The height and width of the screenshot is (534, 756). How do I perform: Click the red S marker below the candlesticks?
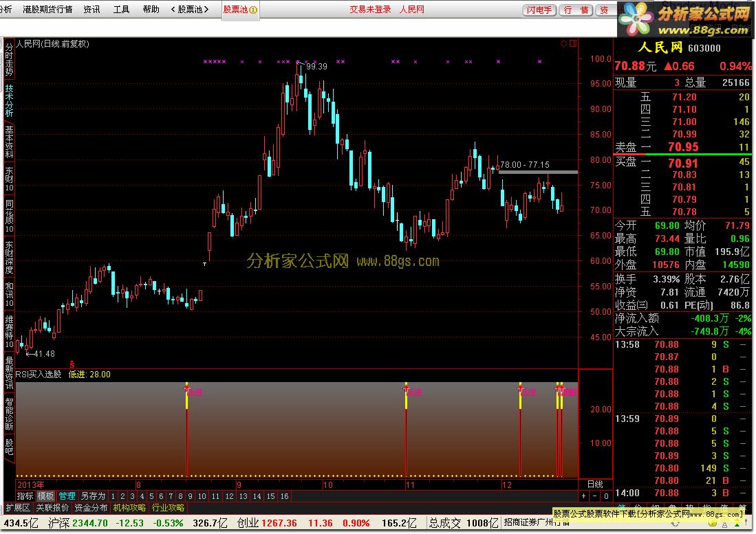tap(72, 364)
